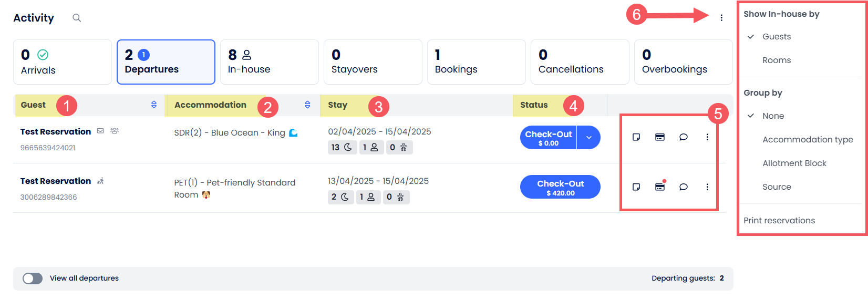This screenshot has width=868, height=299.
Task: Expand the Check-Out button dropdown arrow
Action: coord(589,138)
